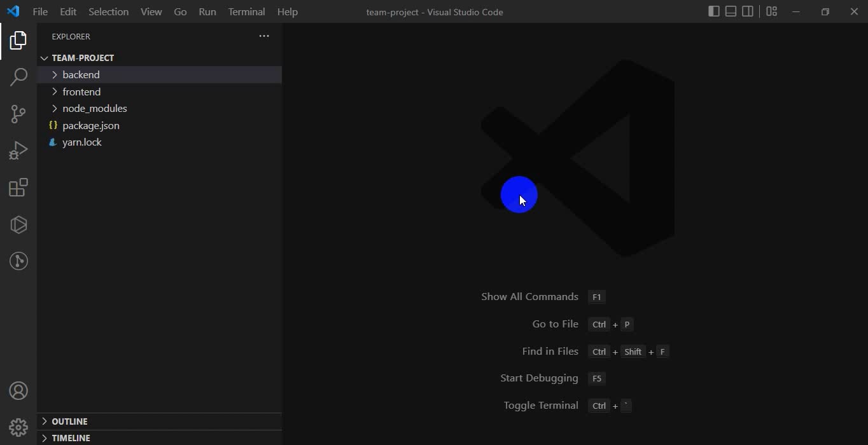Click the F5 keyboard shortcut badge
Viewport: 868px width, 445px height.
(x=596, y=378)
